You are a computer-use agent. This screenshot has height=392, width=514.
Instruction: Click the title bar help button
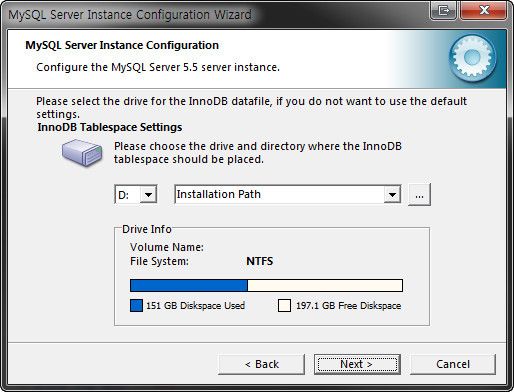coord(444,11)
